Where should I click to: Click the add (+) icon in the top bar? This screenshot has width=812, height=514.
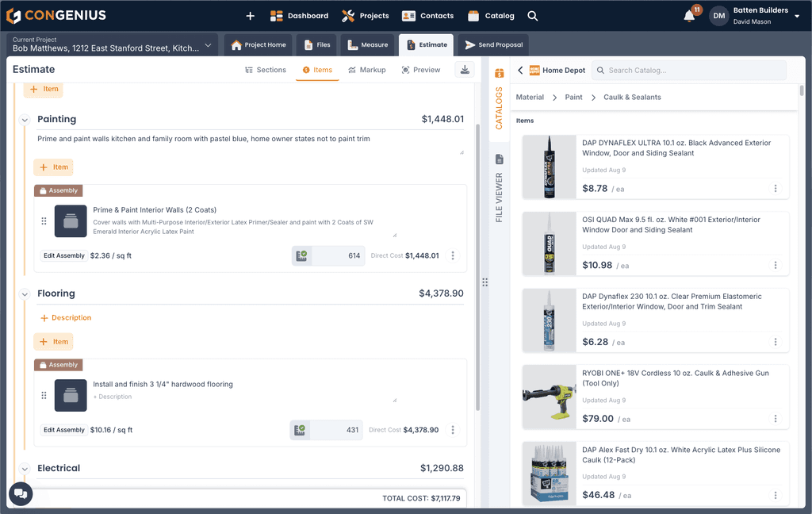coord(250,15)
